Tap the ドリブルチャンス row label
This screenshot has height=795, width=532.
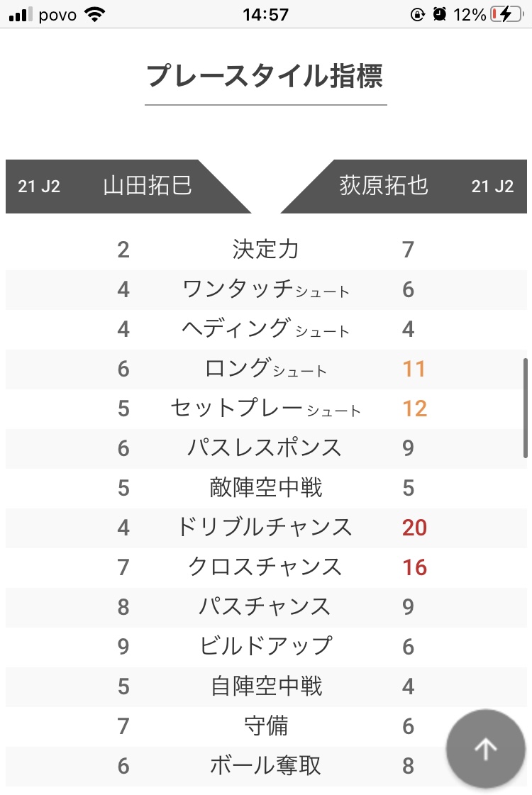[265, 528]
